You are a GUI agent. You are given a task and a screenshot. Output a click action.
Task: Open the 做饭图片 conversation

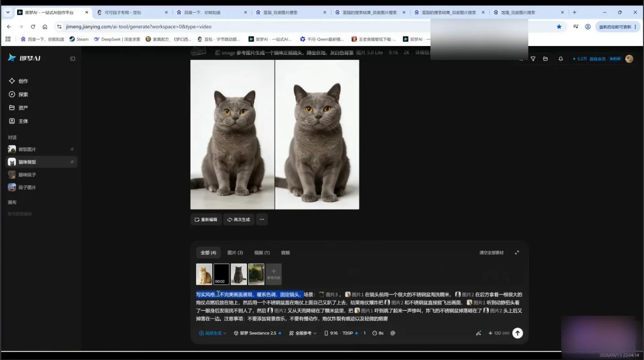41,149
